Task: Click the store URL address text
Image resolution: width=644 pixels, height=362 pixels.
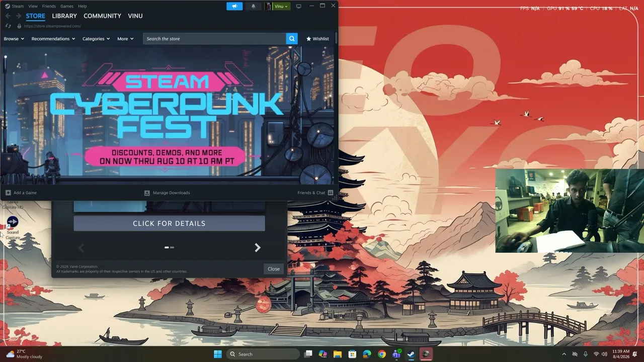Action: pyautogui.click(x=52, y=26)
